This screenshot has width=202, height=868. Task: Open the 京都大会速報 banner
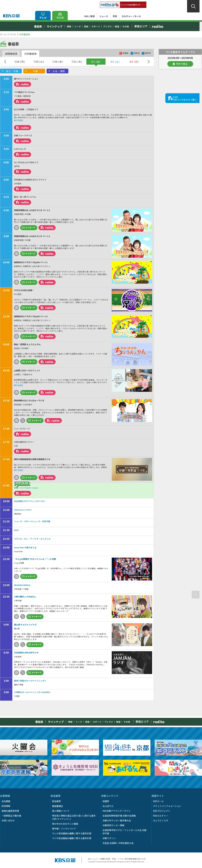point(24,768)
